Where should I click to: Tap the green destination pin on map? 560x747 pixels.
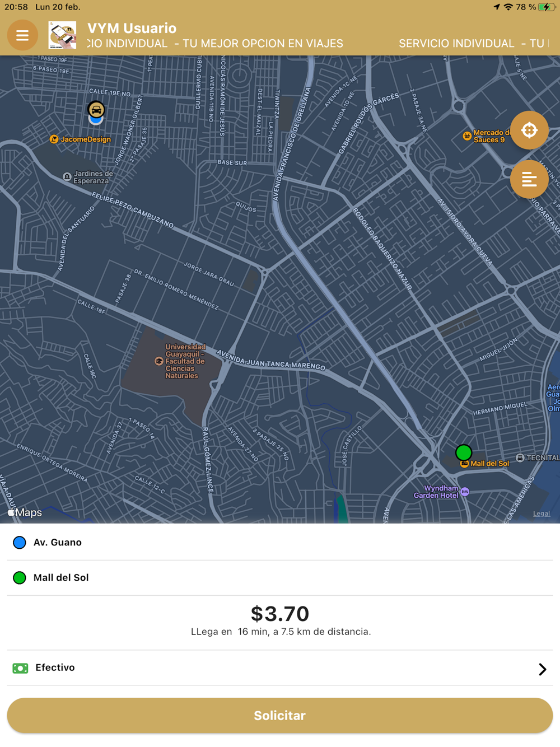[464, 452]
